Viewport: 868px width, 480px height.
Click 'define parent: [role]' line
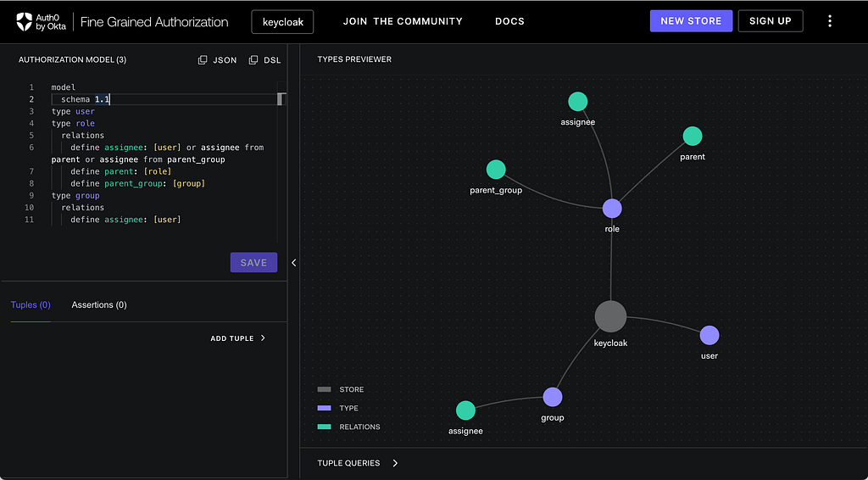click(x=121, y=171)
